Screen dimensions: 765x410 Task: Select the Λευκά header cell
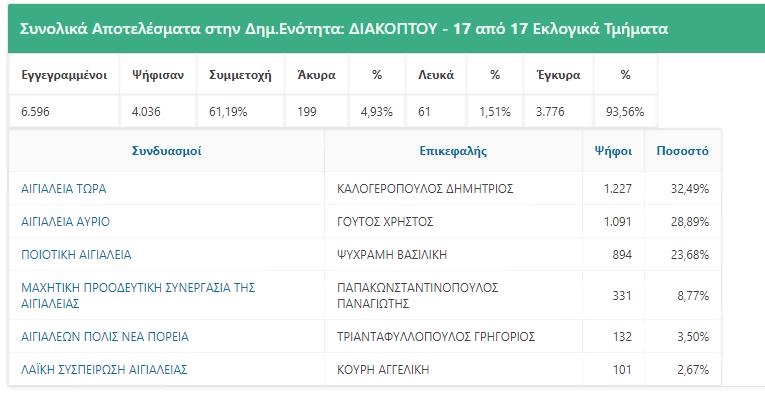[x=436, y=75]
